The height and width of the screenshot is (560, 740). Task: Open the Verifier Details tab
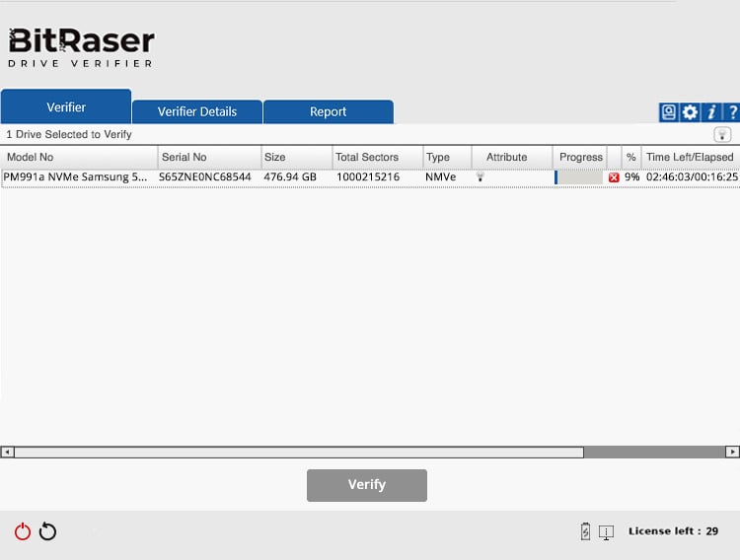point(197,111)
